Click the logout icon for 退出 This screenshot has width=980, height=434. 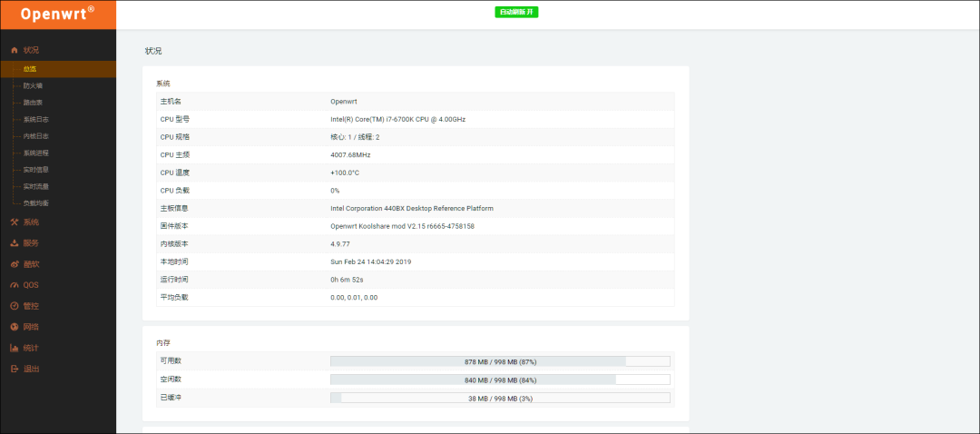coord(14,369)
